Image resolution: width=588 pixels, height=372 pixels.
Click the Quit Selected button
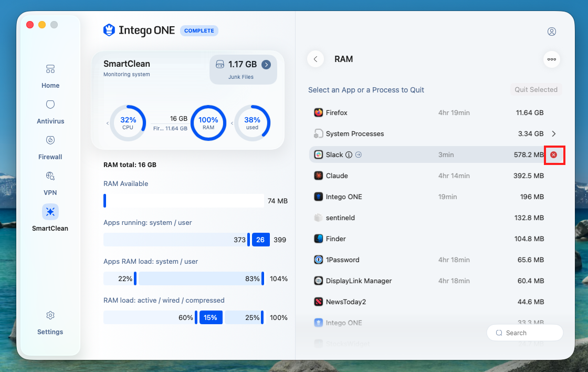click(536, 89)
